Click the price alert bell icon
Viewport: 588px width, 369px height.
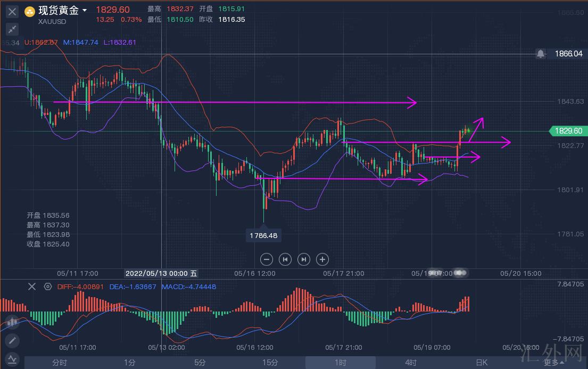(541, 53)
